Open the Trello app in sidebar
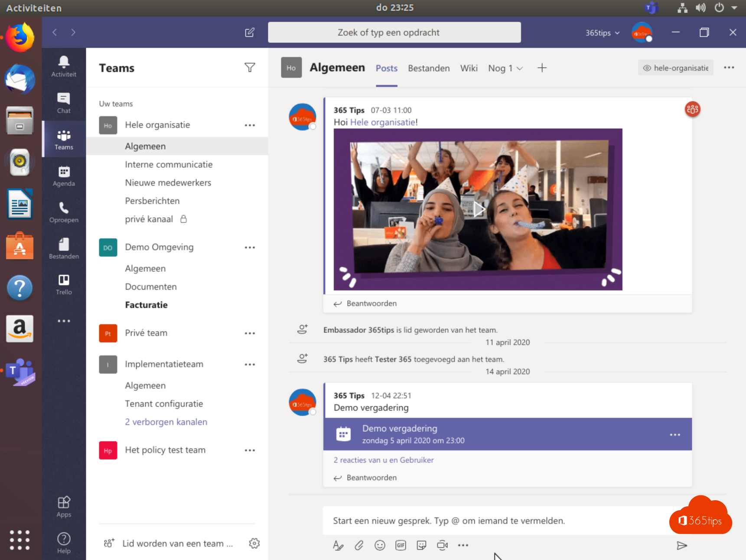The width and height of the screenshot is (746, 560). tap(64, 285)
